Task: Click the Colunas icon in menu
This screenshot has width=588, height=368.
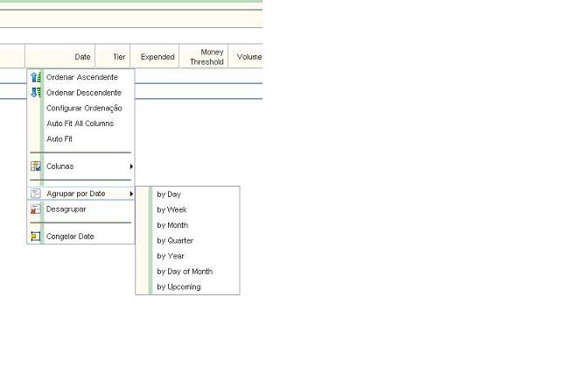Action: coord(36,166)
